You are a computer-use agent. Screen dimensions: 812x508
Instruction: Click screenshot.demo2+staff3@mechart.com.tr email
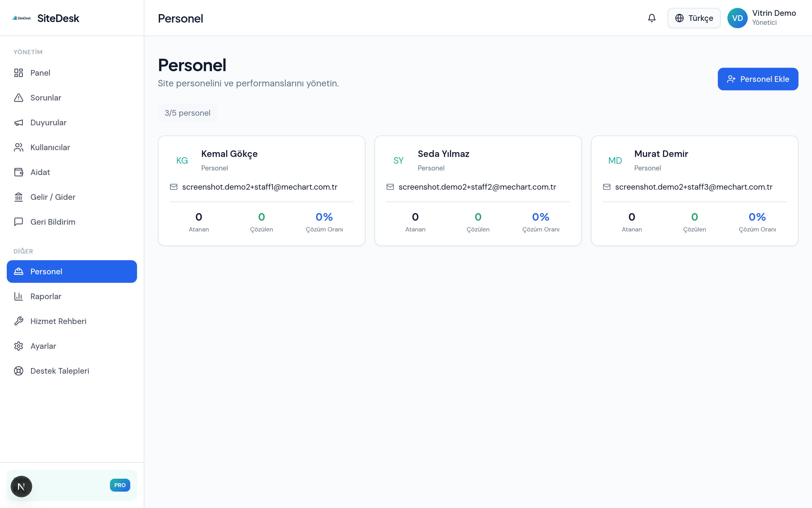694,187
